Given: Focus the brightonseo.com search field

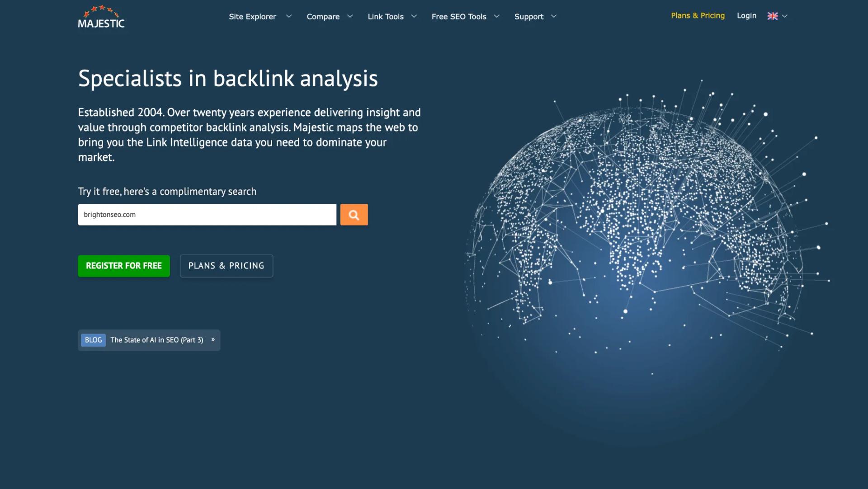Looking at the screenshot, I should [x=207, y=215].
